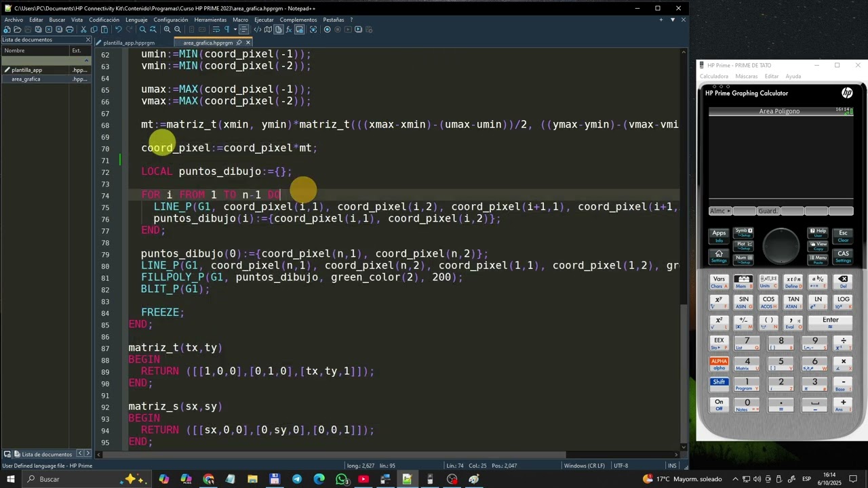Open the Archivo menu
Image resolution: width=868 pixels, height=488 pixels.
(14, 20)
